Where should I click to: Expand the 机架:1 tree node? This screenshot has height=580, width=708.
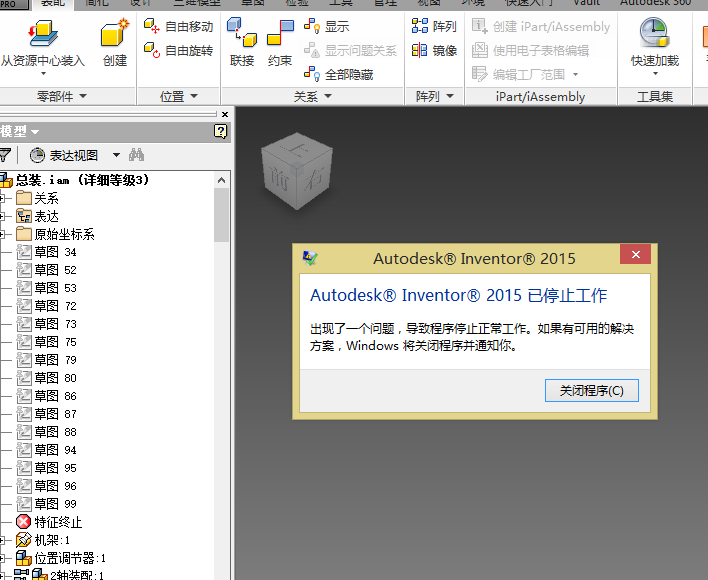tap(2, 540)
